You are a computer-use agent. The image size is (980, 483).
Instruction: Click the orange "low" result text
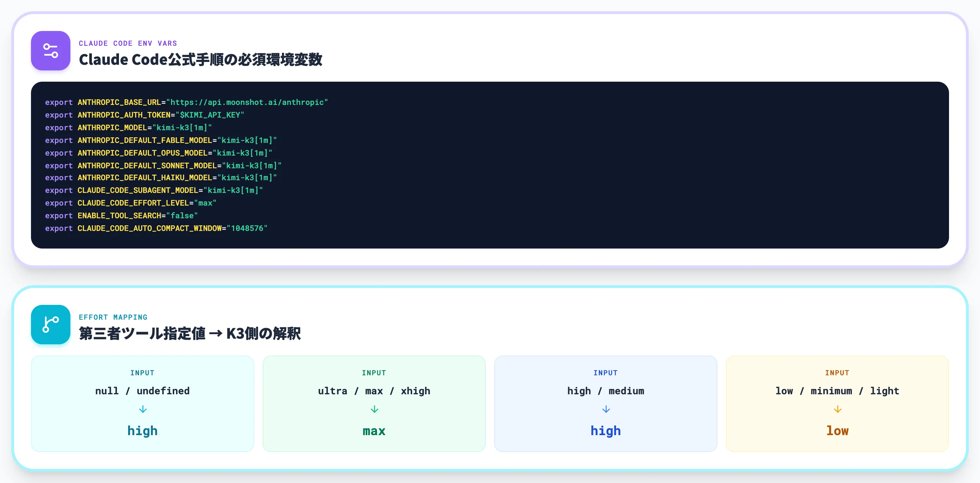[x=837, y=431]
